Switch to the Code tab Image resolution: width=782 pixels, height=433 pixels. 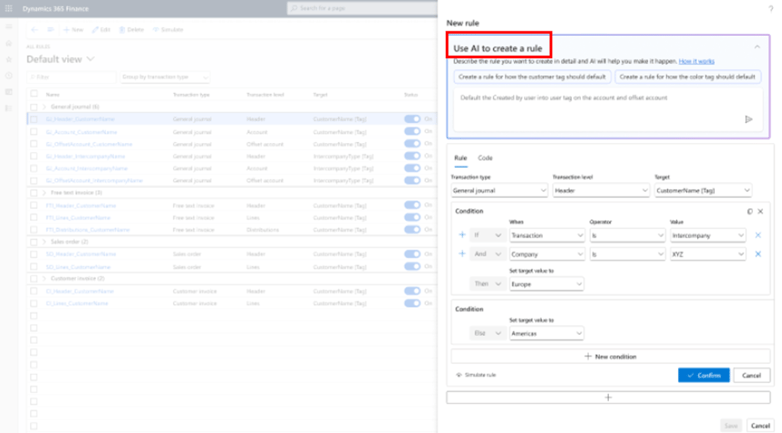coord(485,158)
